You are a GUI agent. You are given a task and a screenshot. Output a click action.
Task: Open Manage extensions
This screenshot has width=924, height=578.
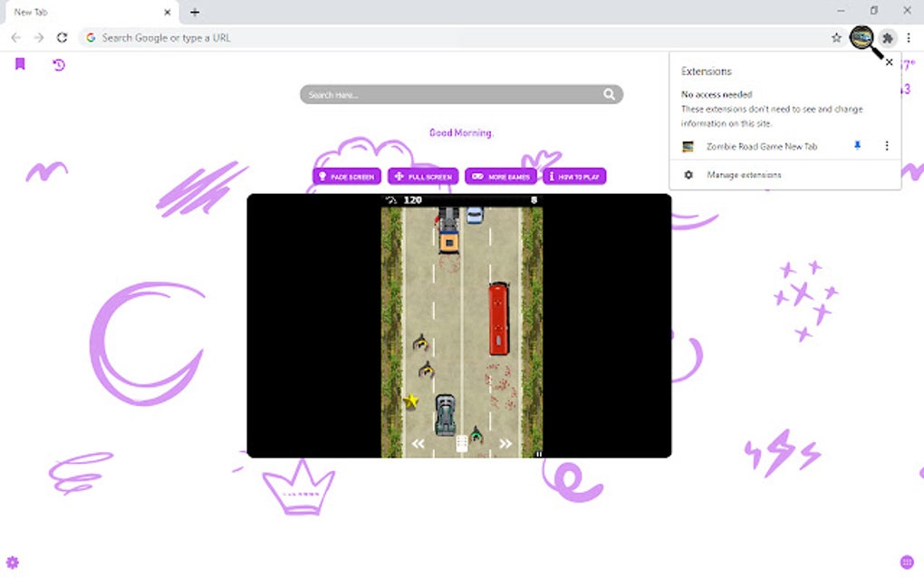click(x=744, y=175)
